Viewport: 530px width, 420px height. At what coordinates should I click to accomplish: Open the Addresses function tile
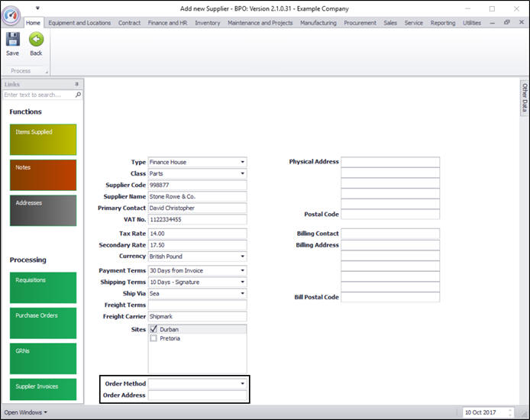pyautogui.click(x=43, y=210)
